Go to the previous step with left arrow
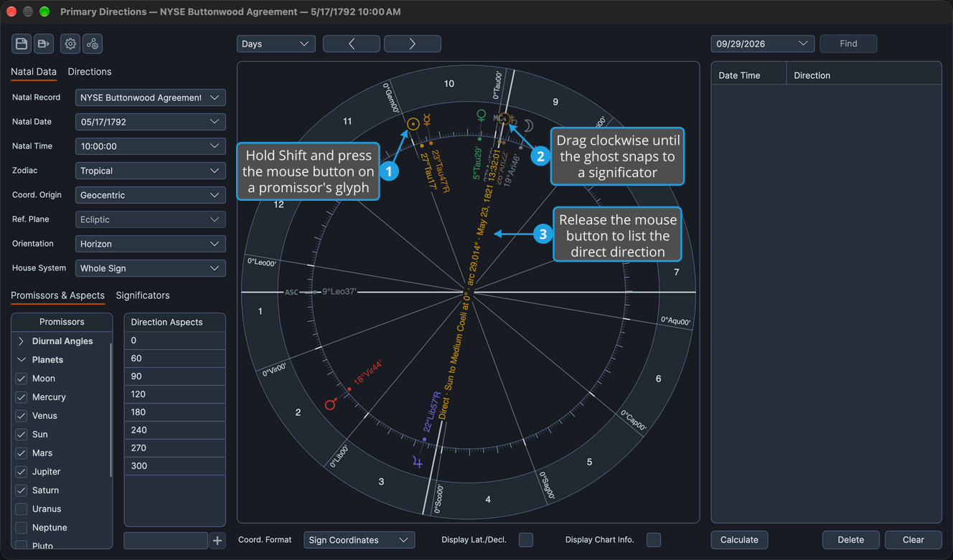953x560 pixels. (352, 44)
